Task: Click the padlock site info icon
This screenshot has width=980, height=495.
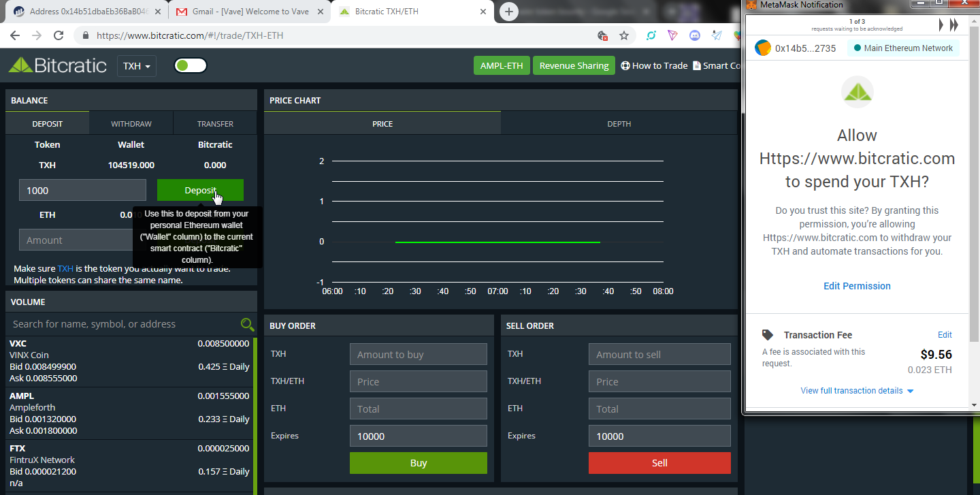Action: click(x=86, y=35)
